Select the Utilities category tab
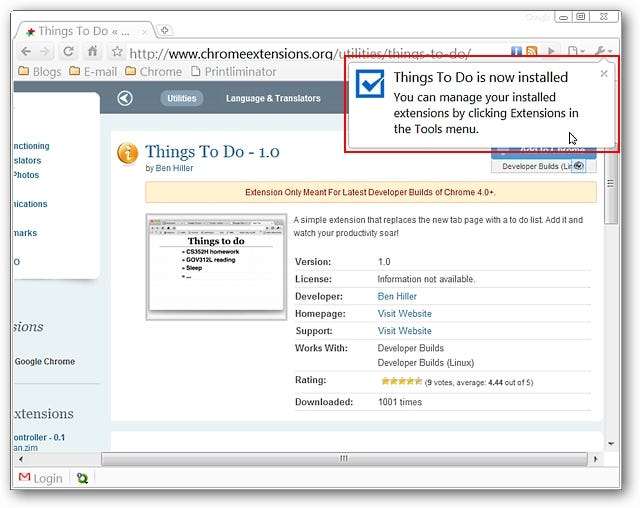This screenshot has height=508, width=640. pos(182,98)
